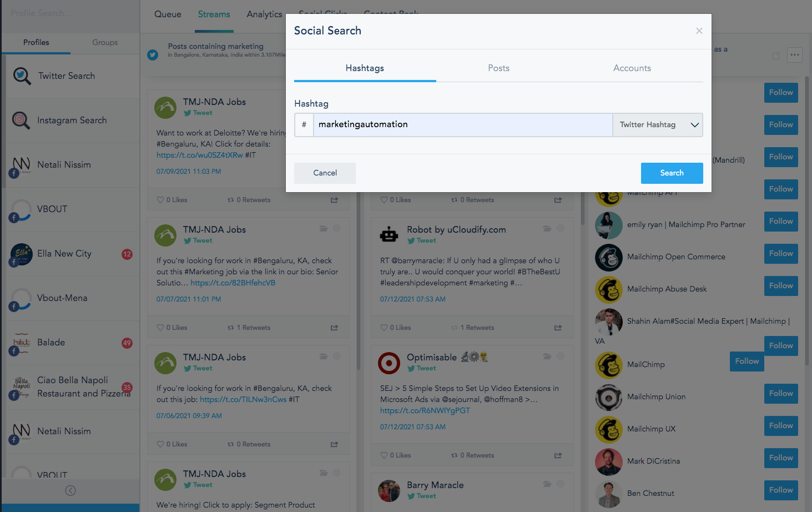Viewport: 812px width, 512px height.
Task: Open the Twitter Hashtag dropdown
Action: pyautogui.click(x=658, y=125)
